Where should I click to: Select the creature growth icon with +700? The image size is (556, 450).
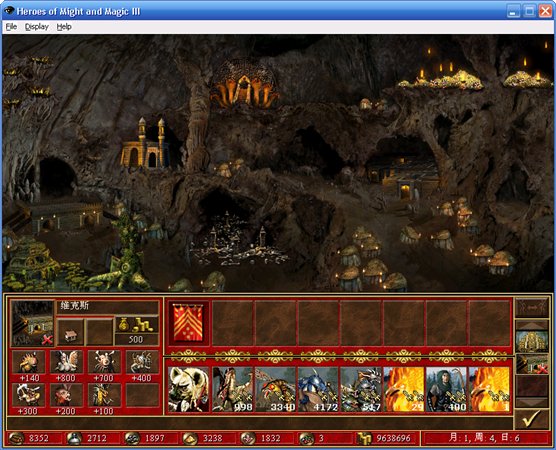point(105,362)
